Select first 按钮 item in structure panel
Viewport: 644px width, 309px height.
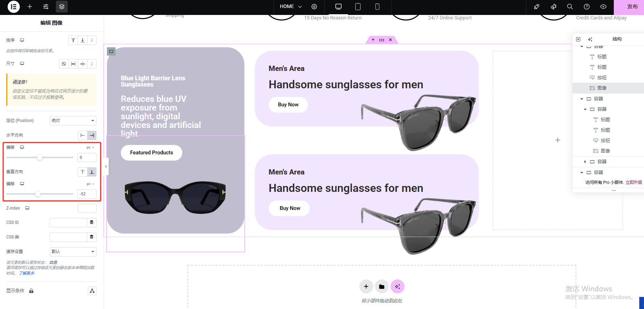602,78
